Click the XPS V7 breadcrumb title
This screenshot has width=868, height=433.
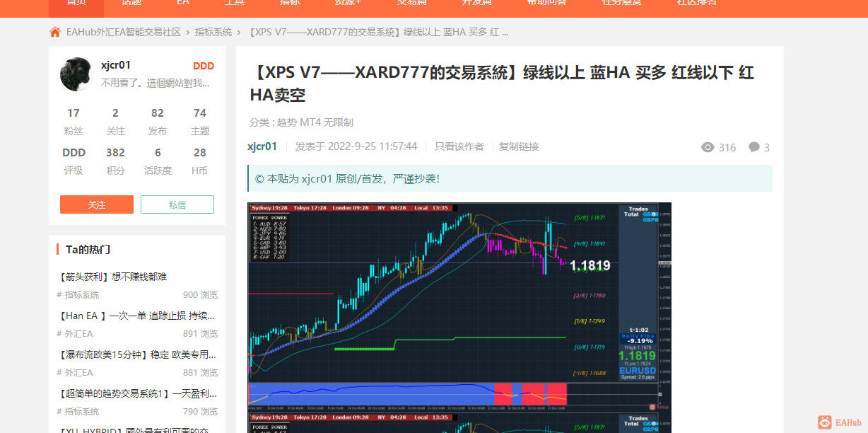point(377,32)
